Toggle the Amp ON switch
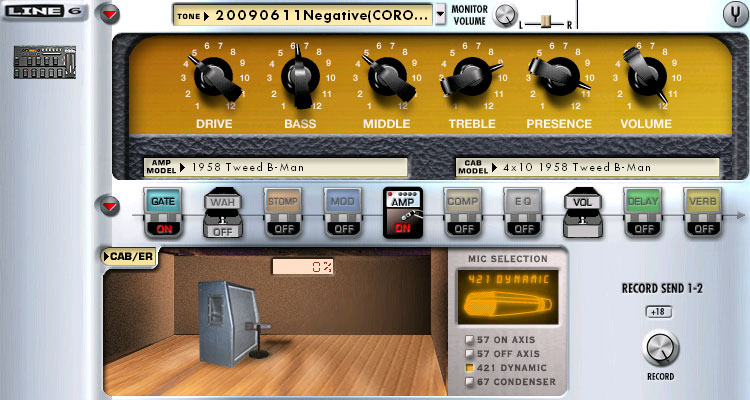Screen dimensions: 750x400 click(403, 229)
